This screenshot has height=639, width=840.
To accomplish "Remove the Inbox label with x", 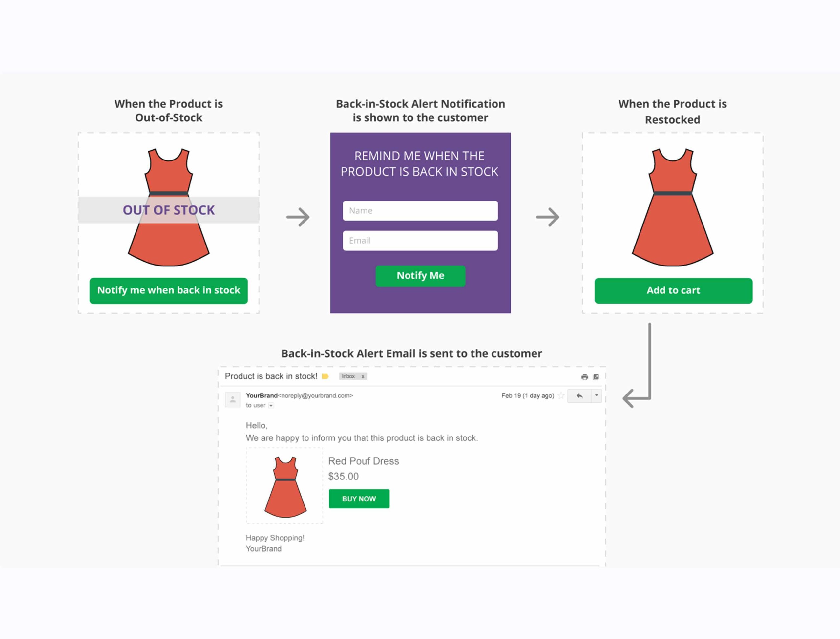I will pos(363,376).
